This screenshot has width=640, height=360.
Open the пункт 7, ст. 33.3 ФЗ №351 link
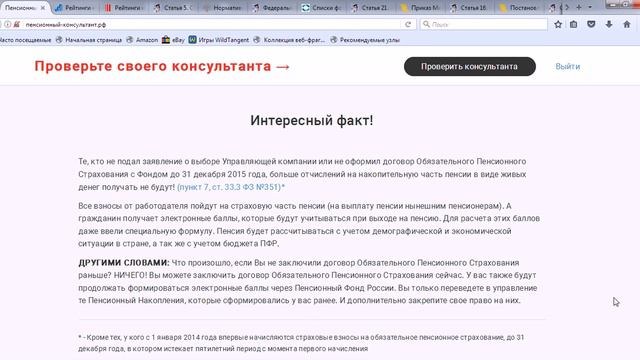[231, 187]
